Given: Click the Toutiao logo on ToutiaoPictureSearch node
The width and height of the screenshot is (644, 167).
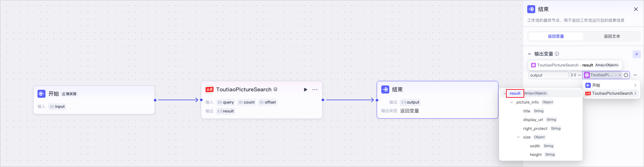Looking at the screenshot, I should coord(210,89).
